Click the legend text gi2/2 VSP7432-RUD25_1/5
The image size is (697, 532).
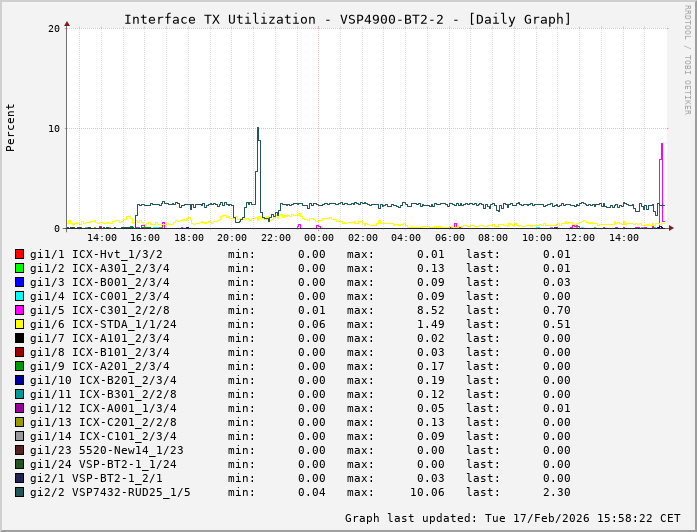pyautogui.click(x=110, y=492)
